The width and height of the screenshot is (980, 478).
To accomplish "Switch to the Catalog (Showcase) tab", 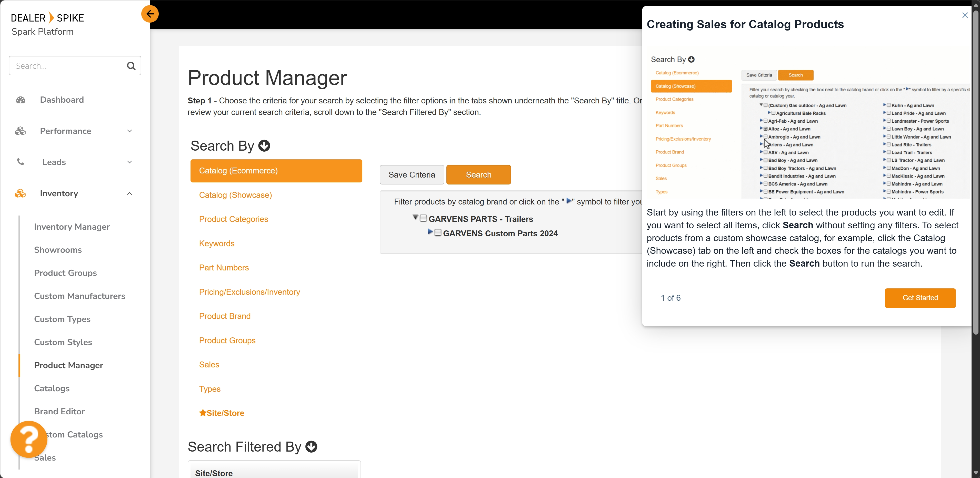I will (x=235, y=195).
